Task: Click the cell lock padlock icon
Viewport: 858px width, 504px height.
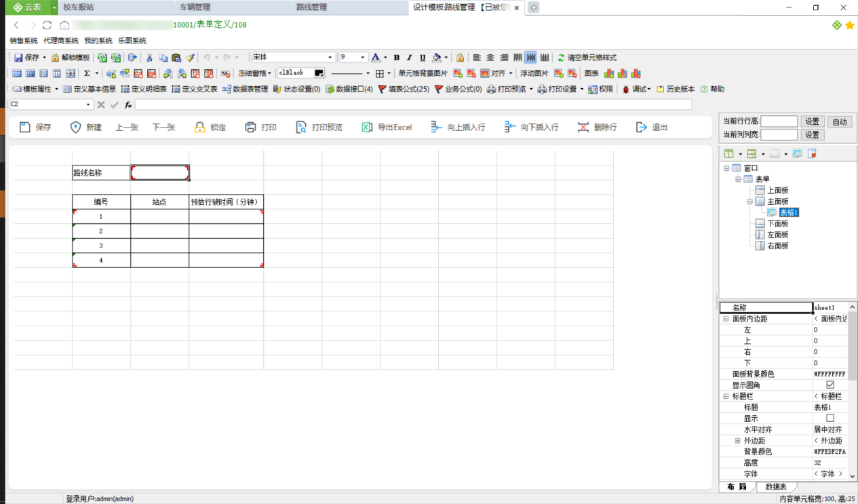Action: tap(460, 58)
